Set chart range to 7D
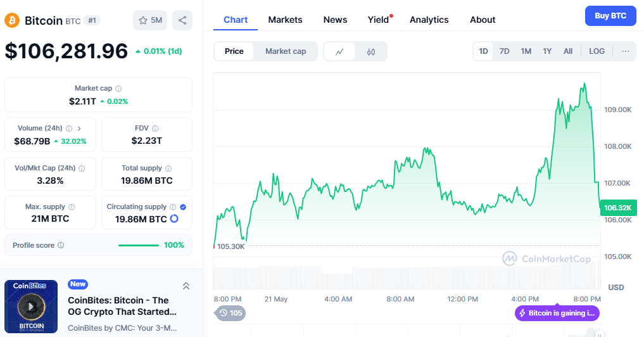This screenshot has width=644, height=337. point(504,51)
